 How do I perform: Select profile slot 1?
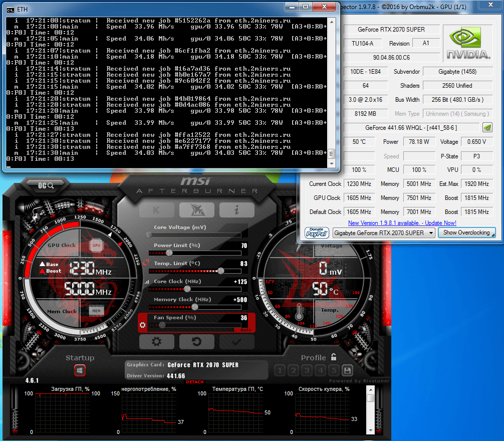pos(280,371)
